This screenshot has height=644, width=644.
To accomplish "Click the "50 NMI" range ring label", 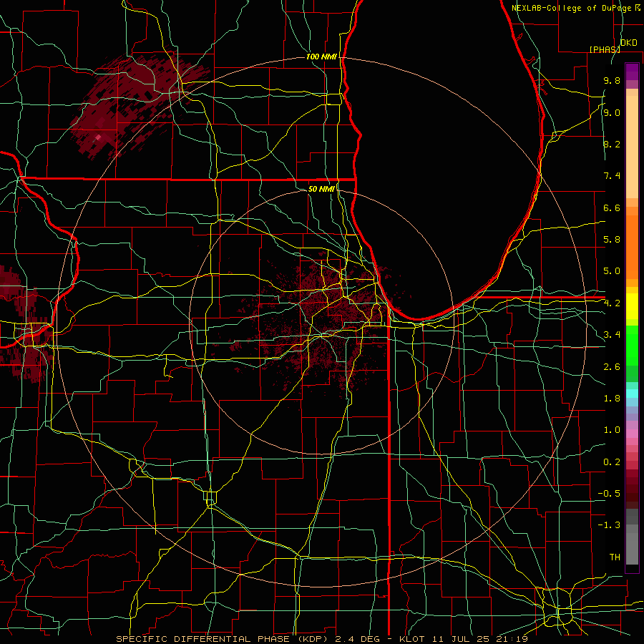I will [x=321, y=189].
